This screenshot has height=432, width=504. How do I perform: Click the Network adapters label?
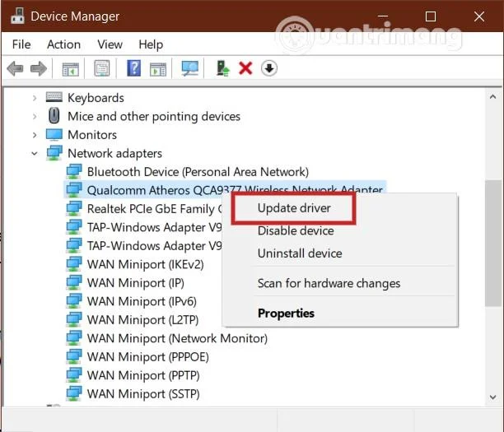coord(114,153)
